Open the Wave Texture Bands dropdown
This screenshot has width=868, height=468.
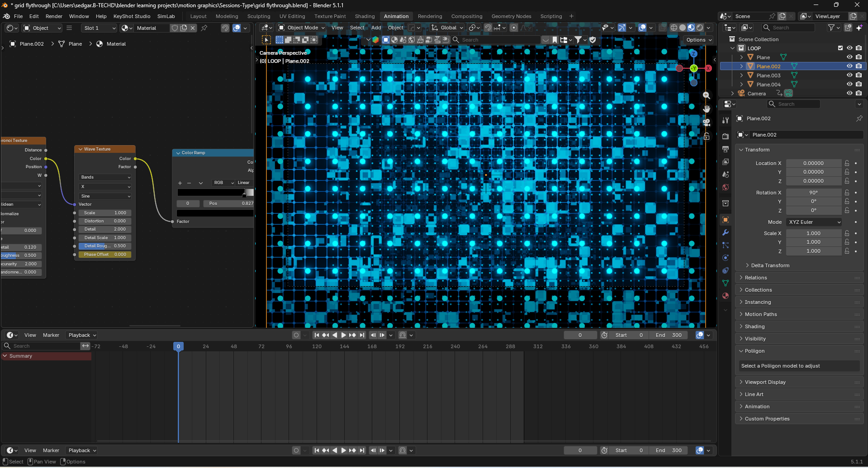tap(106, 177)
